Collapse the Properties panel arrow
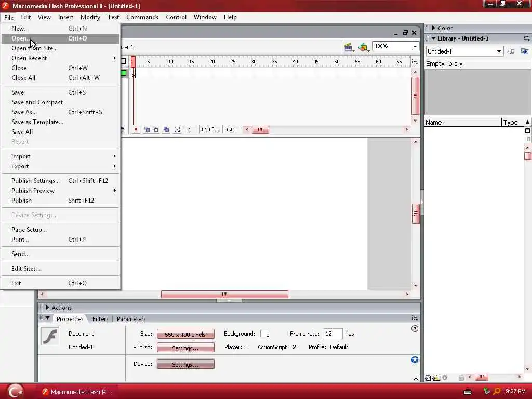 click(x=47, y=318)
